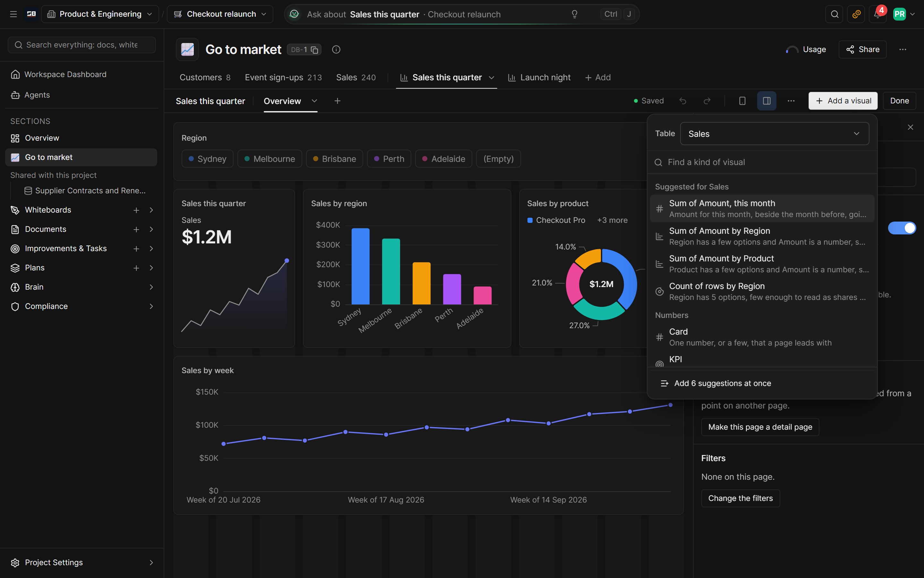Toggle the Melbourne region filter chip
Screen dimensions: 924x578
point(269,159)
